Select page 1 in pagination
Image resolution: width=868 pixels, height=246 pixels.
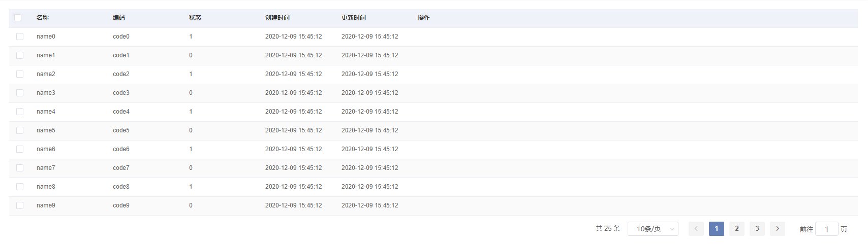[716, 229]
